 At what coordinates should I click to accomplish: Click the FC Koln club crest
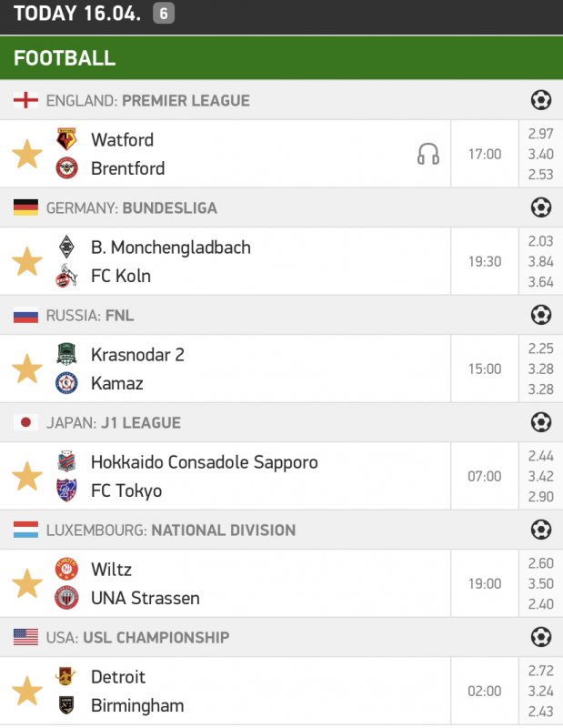[x=67, y=276]
